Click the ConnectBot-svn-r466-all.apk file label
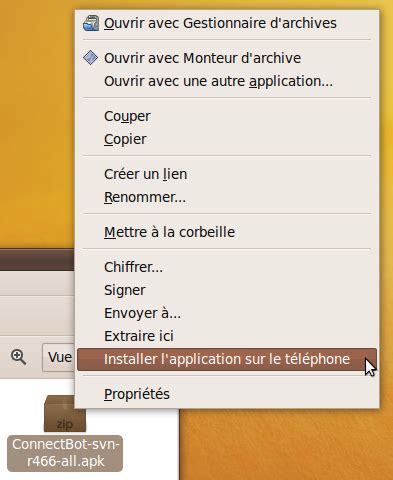This screenshot has width=393, height=480. tap(65, 453)
